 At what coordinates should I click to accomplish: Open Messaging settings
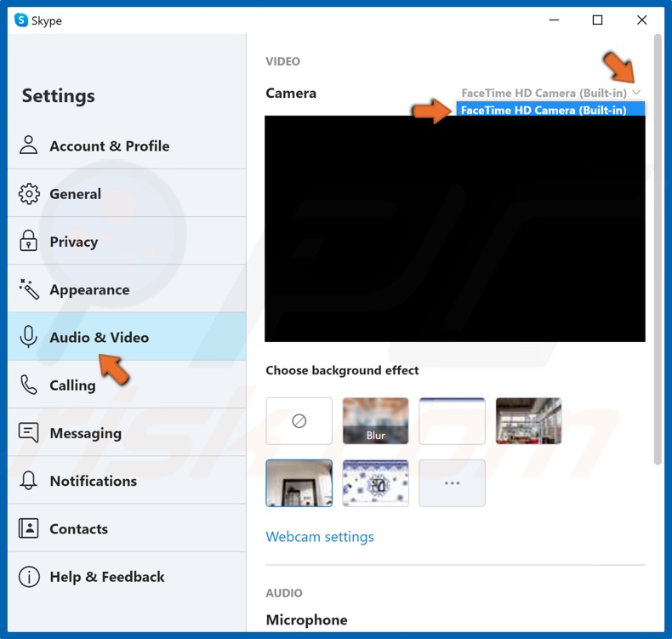[x=127, y=432]
